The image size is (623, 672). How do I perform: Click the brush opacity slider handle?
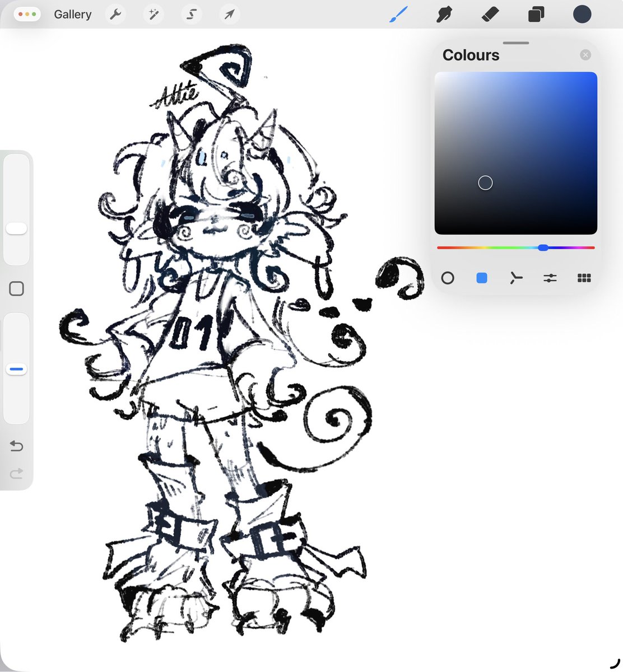[x=16, y=369]
